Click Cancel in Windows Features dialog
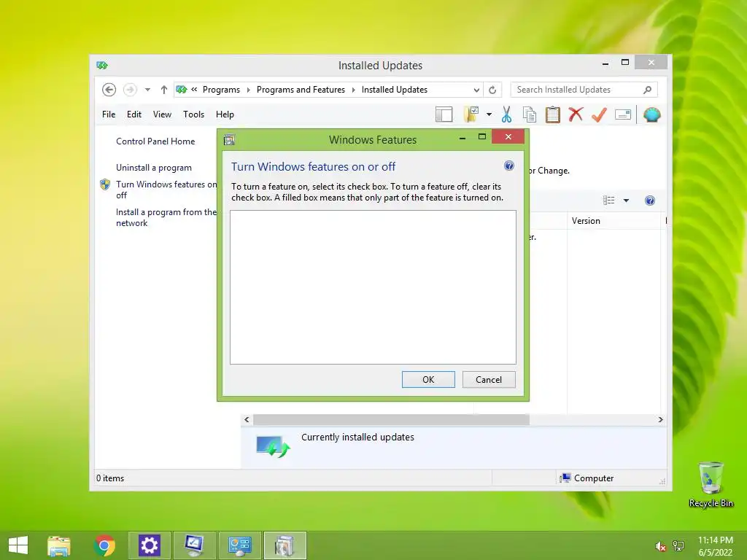Screen dimensions: 747x560 [489, 379]
